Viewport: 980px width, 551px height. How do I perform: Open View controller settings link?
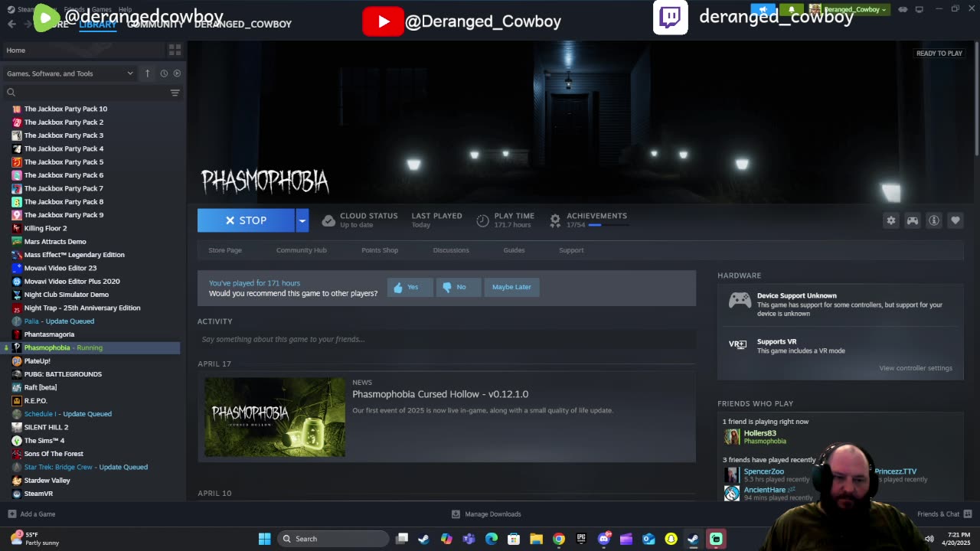[x=916, y=368]
